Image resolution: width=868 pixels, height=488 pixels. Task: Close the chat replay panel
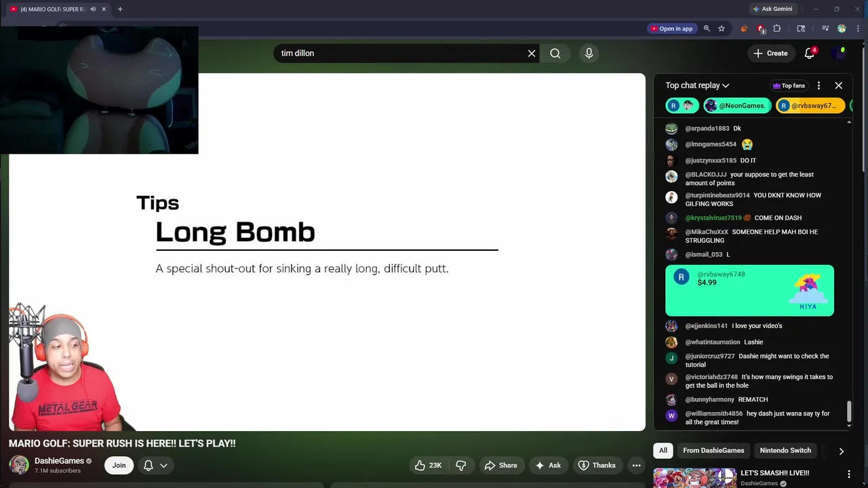[x=839, y=85]
